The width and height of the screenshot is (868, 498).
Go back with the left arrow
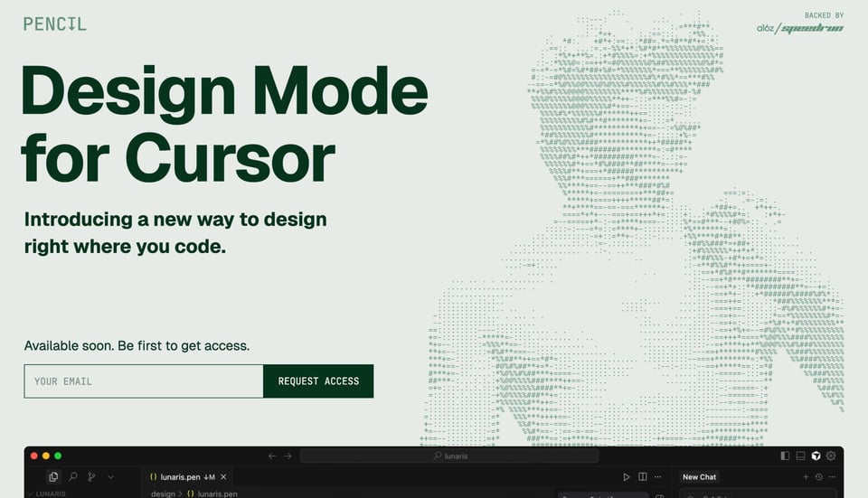[272, 456]
